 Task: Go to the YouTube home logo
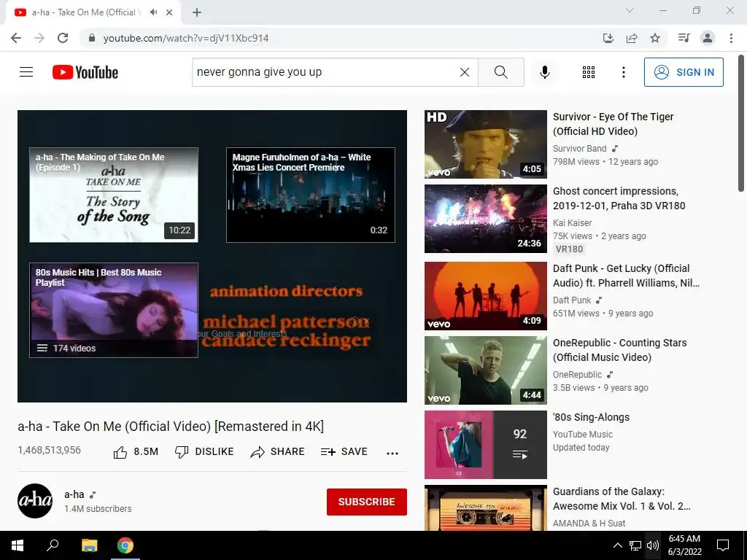(x=85, y=72)
